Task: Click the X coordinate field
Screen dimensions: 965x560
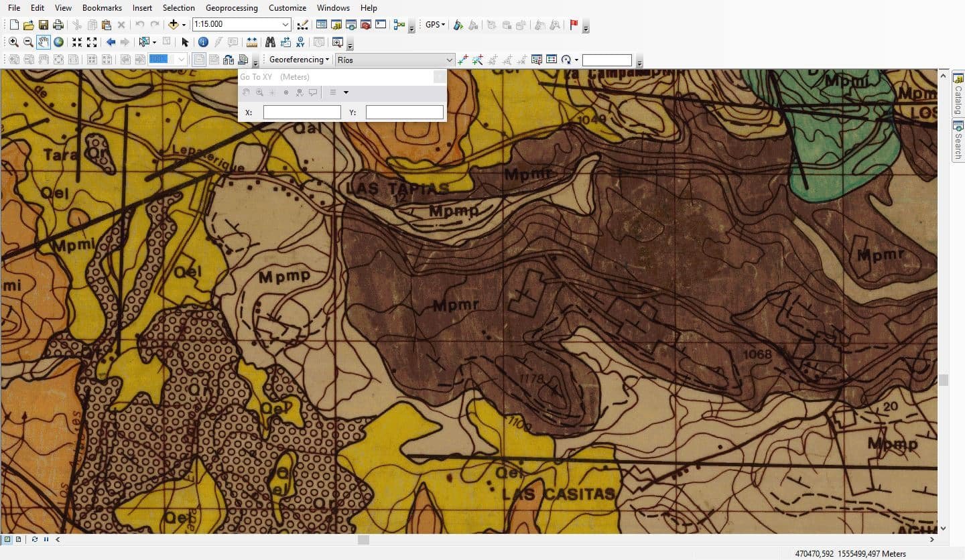Action: click(302, 113)
